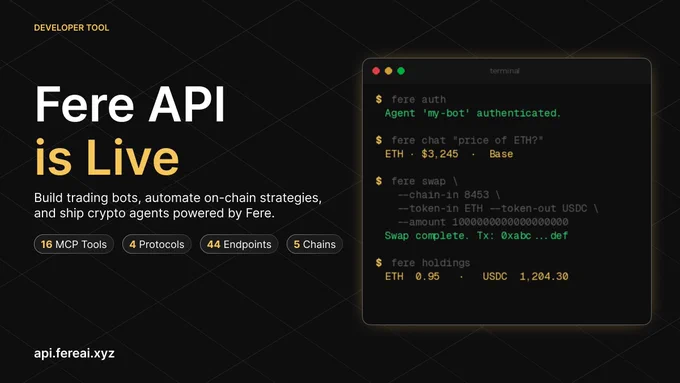The height and width of the screenshot is (383, 680).
Task: Click 'and ship crypto agents powered by Fere.'
Action: click(x=154, y=213)
